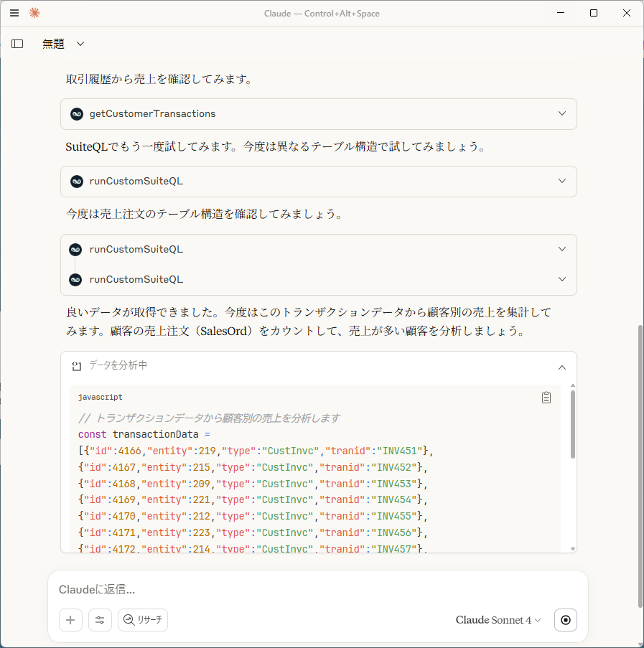Maximize the Claude window
644x648 pixels.
coord(594,13)
